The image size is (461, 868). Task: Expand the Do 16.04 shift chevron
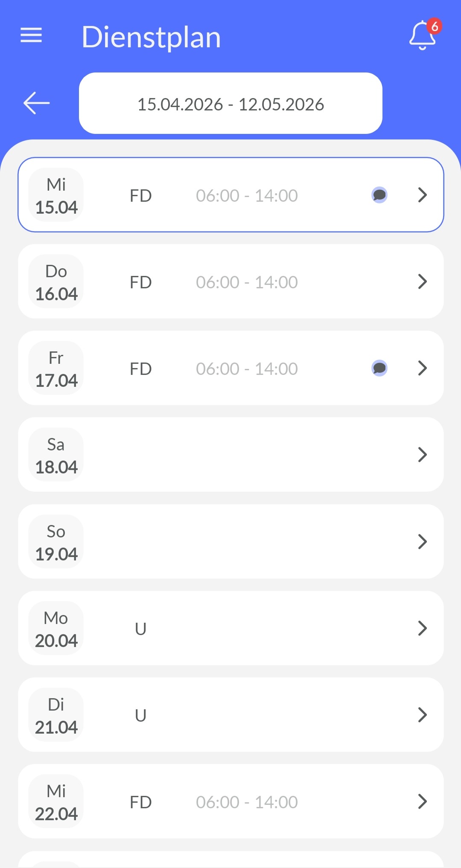click(x=422, y=282)
